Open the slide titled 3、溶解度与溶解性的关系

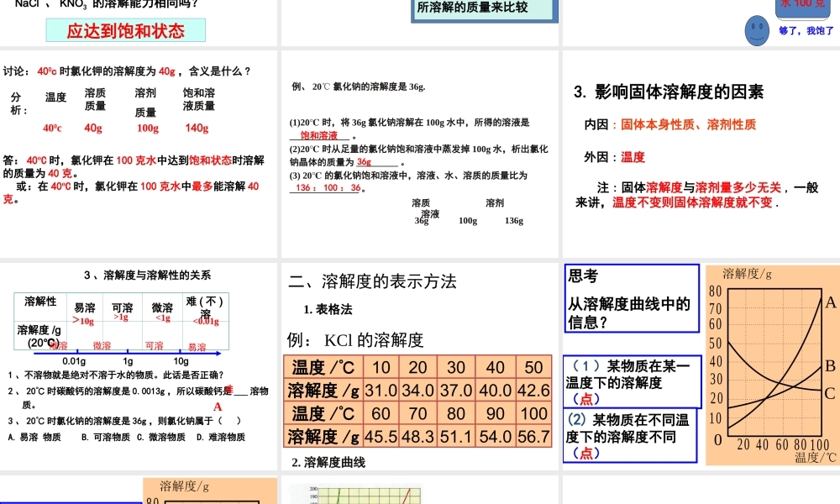click(139, 366)
